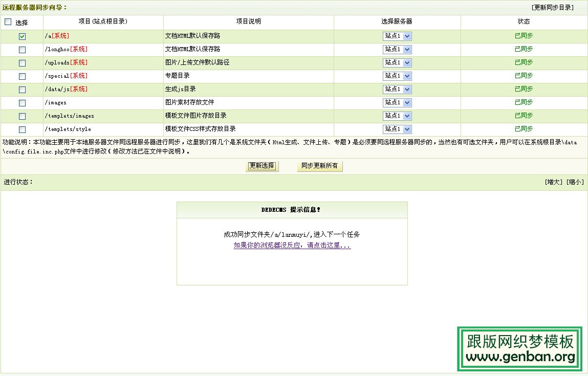588x376 pixels.
Task: Check the /templets/style row checkbox
Action: pos(22,129)
